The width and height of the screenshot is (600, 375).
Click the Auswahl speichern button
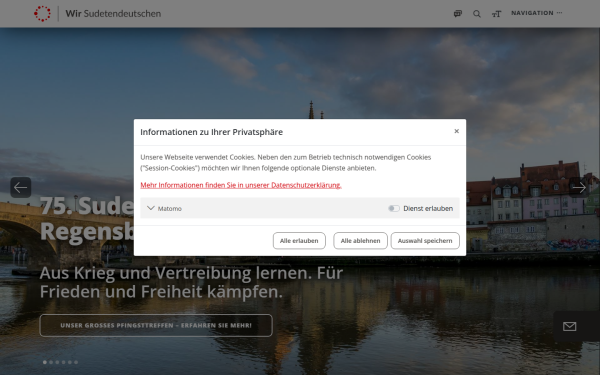(x=425, y=241)
